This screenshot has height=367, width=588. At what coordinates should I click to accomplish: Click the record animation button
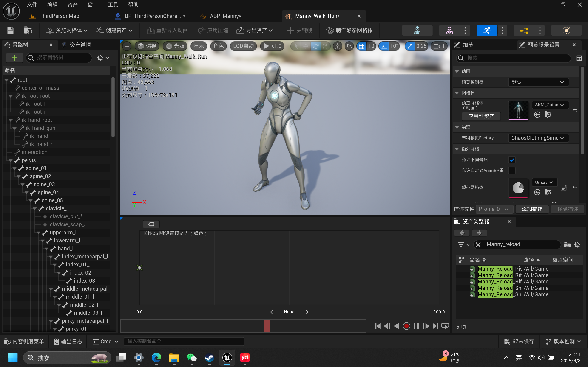(x=406, y=326)
